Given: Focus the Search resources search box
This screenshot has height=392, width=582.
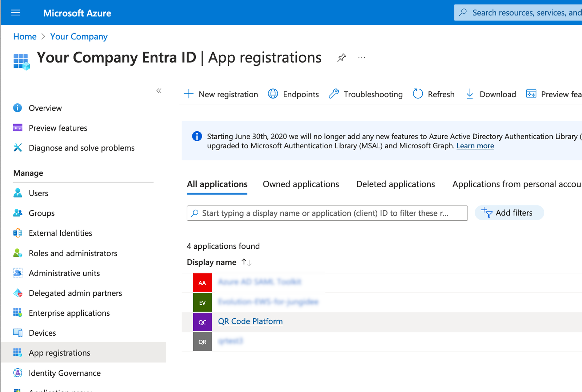Looking at the screenshot, I should coord(518,13).
